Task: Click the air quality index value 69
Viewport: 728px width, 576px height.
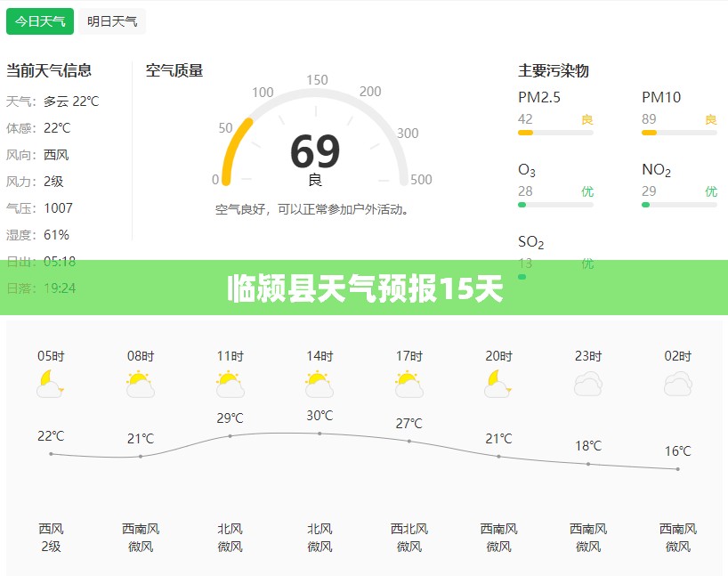Action: (315, 151)
